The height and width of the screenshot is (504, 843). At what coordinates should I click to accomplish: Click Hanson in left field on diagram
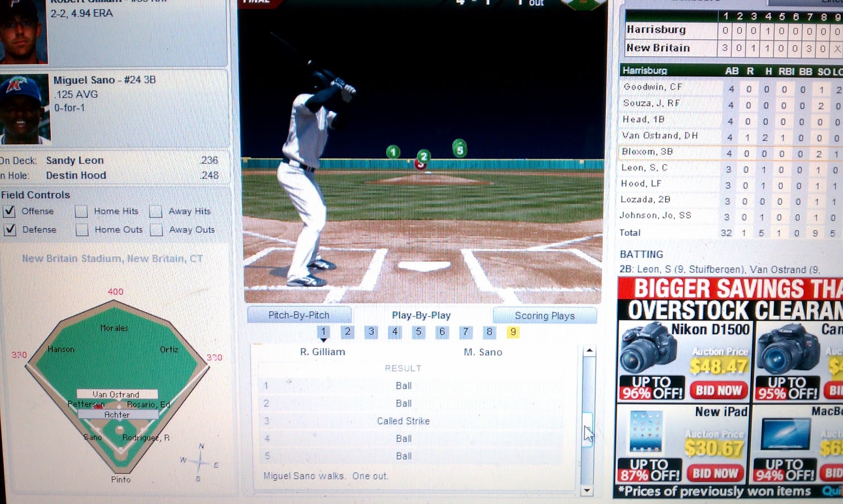[x=61, y=349]
